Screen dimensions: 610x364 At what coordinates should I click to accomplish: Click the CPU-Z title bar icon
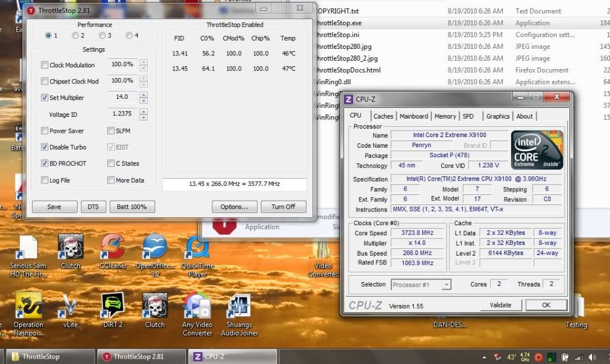point(349,99)
